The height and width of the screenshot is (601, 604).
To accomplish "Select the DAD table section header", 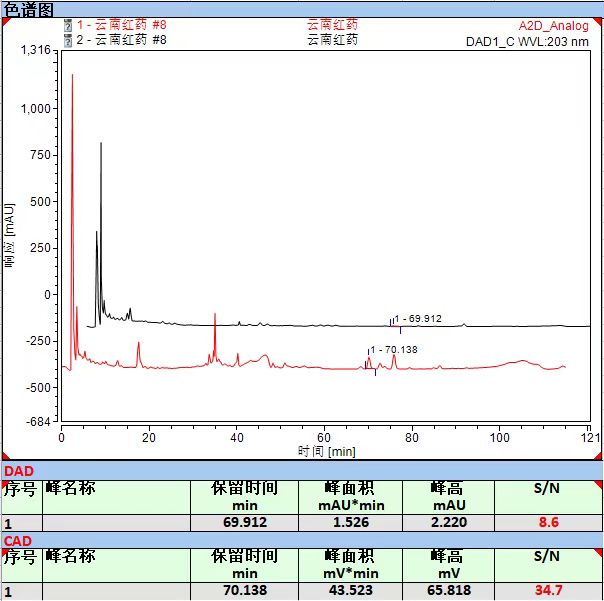I will [18, 471].
